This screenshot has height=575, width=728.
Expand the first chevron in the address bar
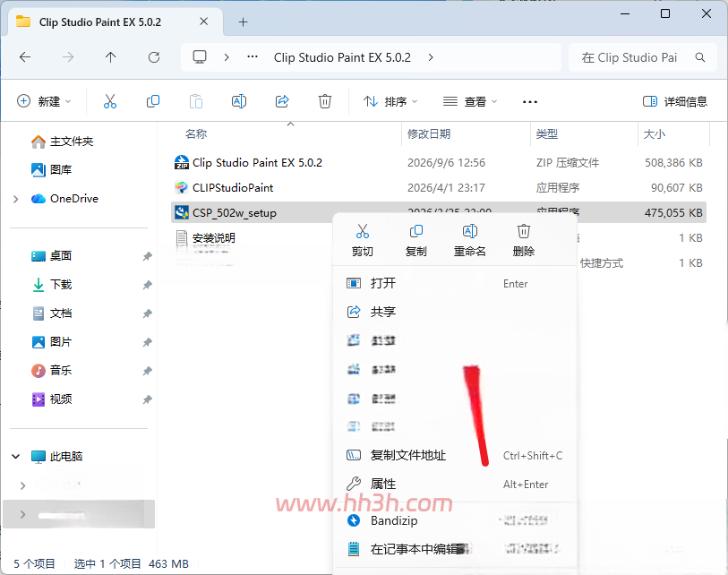click(227, 57)
